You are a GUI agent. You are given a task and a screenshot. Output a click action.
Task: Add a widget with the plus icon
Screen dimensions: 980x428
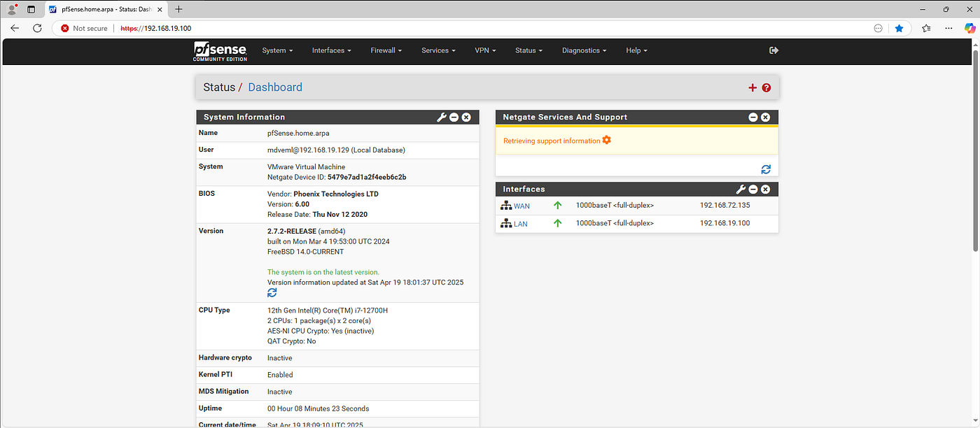click(752, 87)
